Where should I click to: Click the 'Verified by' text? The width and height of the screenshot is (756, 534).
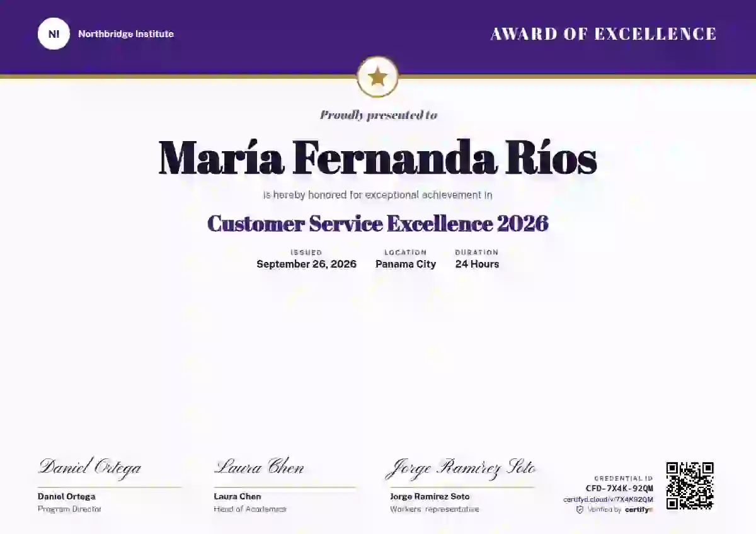tap(605, 509)
